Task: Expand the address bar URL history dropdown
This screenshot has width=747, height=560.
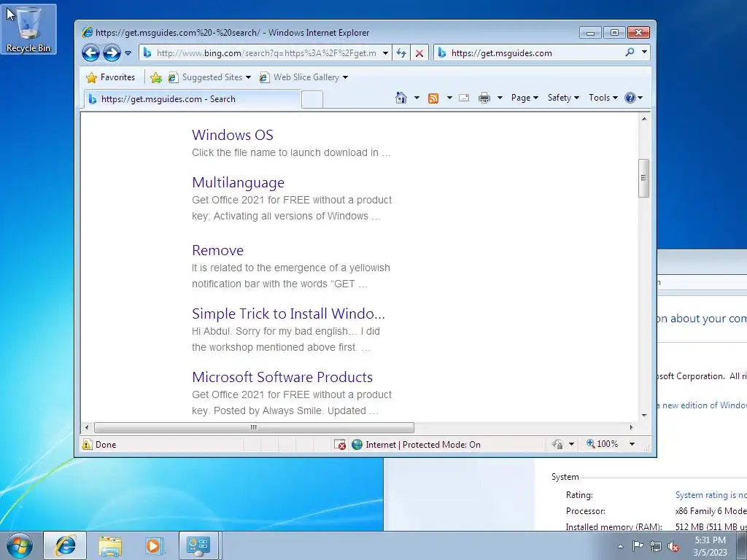Action: (385, 52)
